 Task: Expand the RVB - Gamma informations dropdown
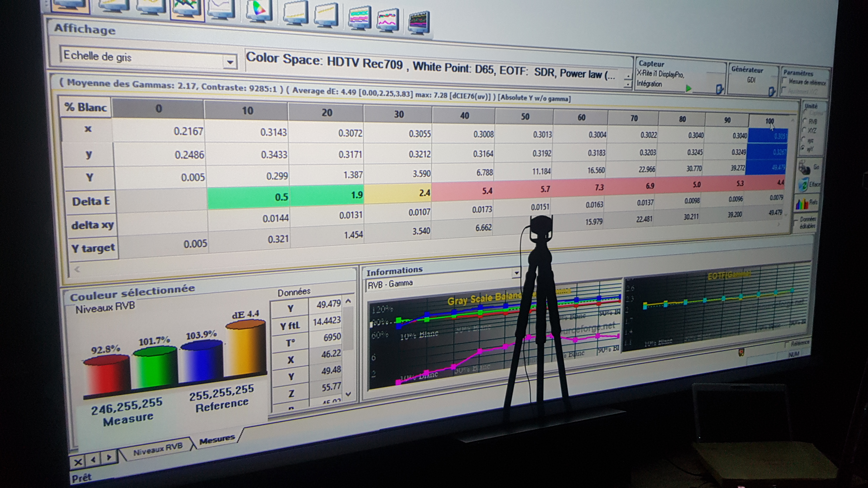[x=516, y=273]
